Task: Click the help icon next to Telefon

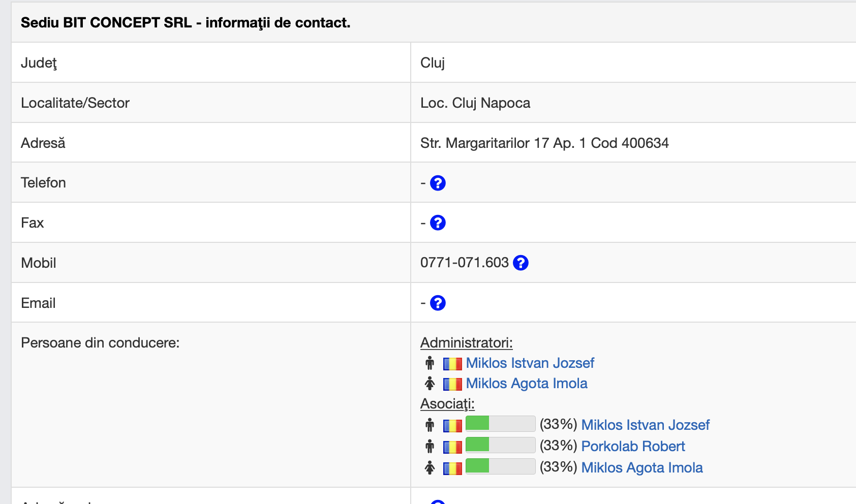Action: coord(438,183)
